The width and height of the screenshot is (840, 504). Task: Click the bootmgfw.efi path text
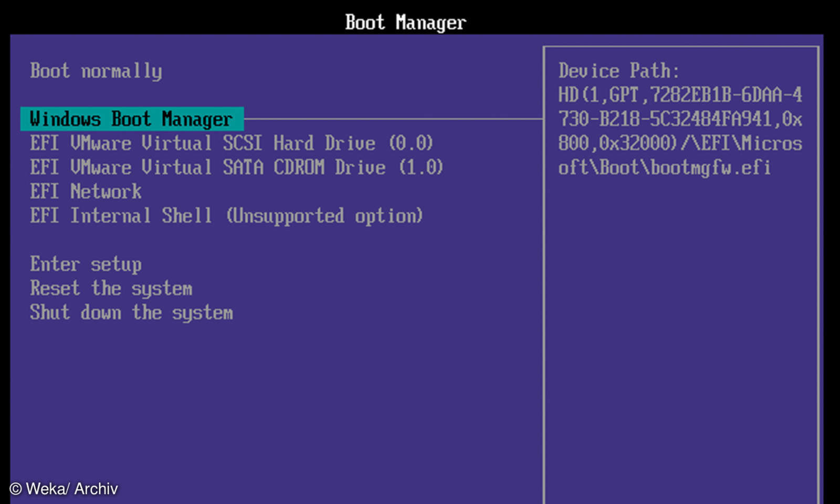click(x=664, y=167)
